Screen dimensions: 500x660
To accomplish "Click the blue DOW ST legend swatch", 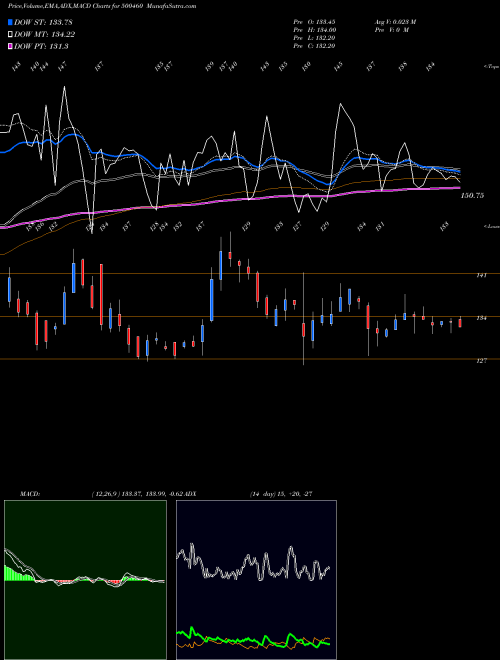I will pyautogui.click(x=11, y=22).
